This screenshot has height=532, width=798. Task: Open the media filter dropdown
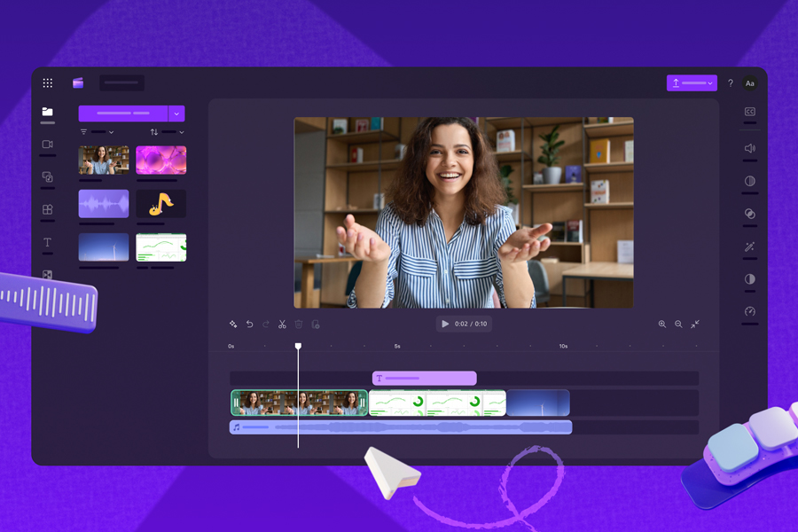point(97,132)
